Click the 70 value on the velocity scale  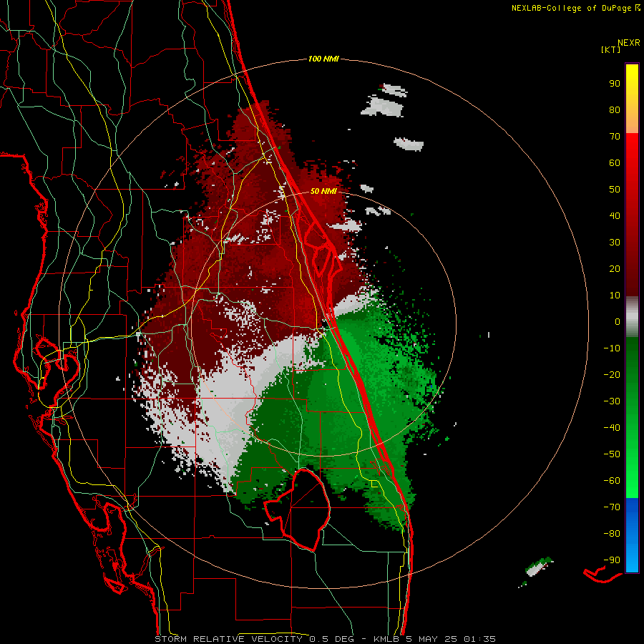point(615,137)
